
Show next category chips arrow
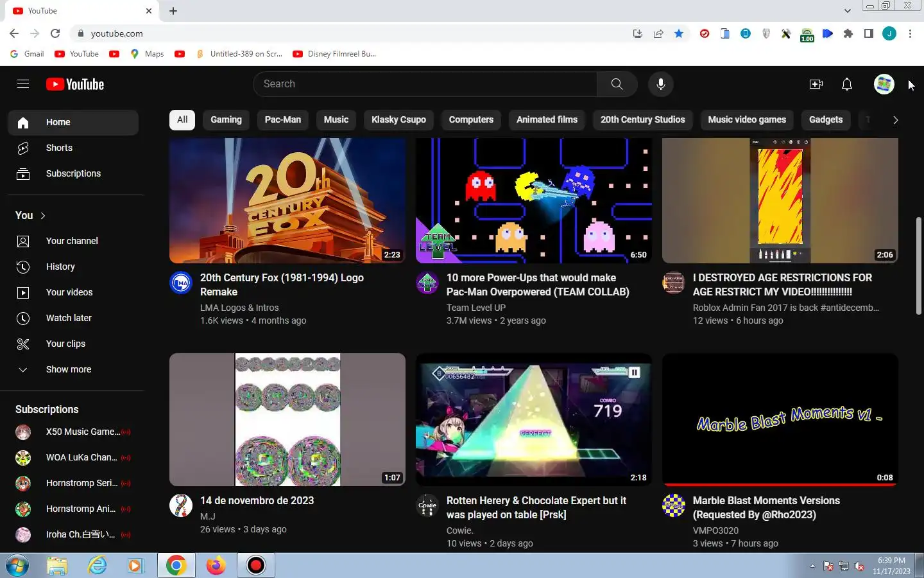tap(895, 120)
